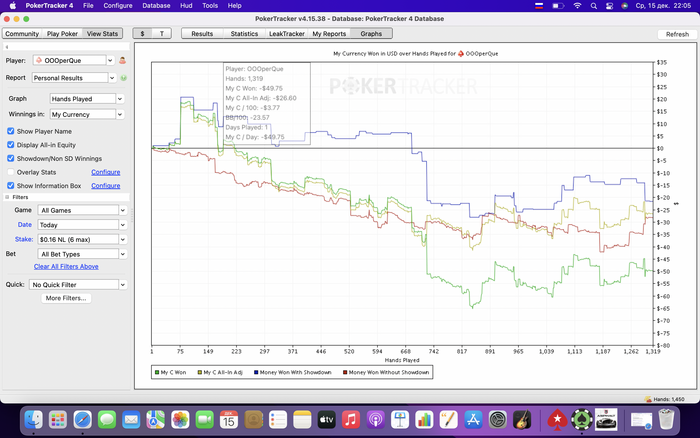This screenshot has width=700, height=438.
Task: Open Safari from the dock
Action: (83, 420)
